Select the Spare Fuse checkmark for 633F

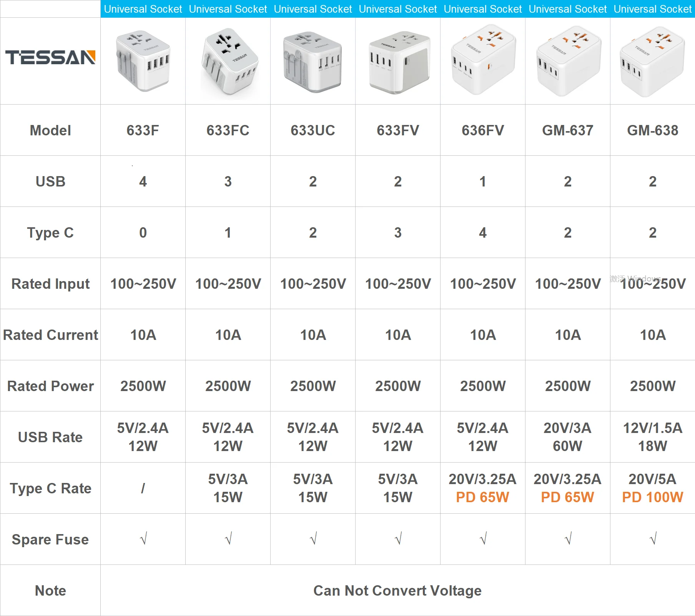click(143, 539)
